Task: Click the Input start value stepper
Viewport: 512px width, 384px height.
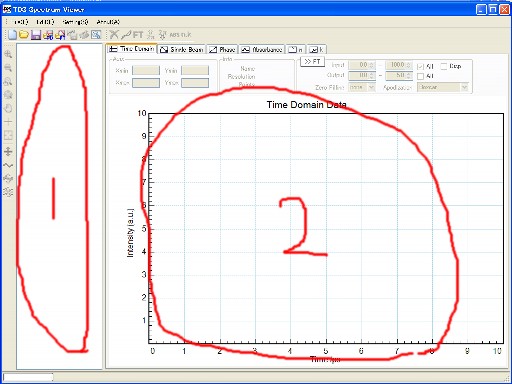Action: (362, 65)
